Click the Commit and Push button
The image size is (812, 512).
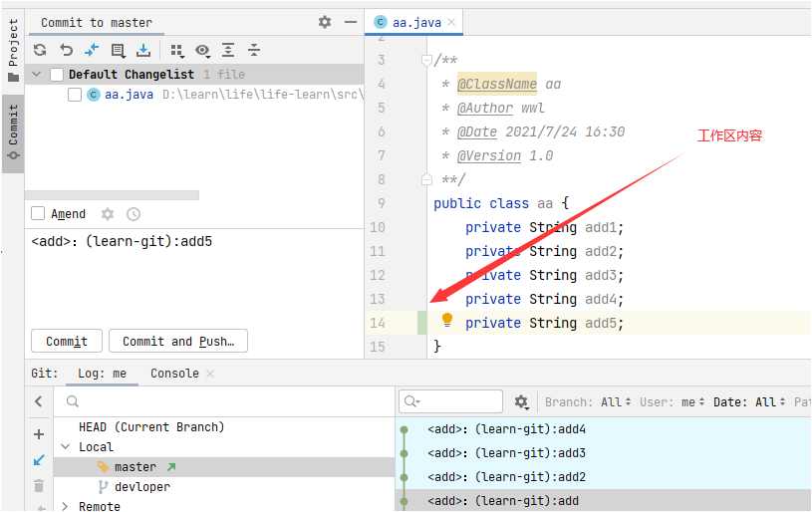click(x=178, y=342)
